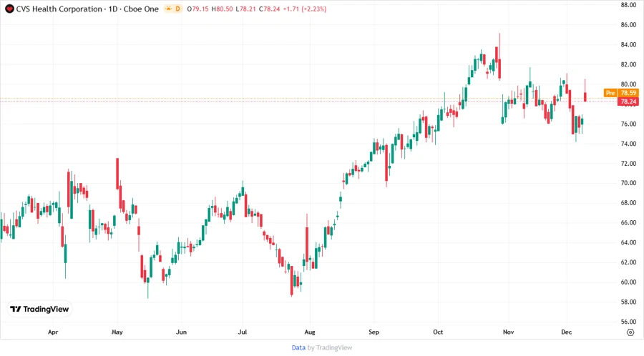The height and width of the screenshot is (356, 644).
Task: Click the 84.00 price axis label
Action: coord(628,45)
